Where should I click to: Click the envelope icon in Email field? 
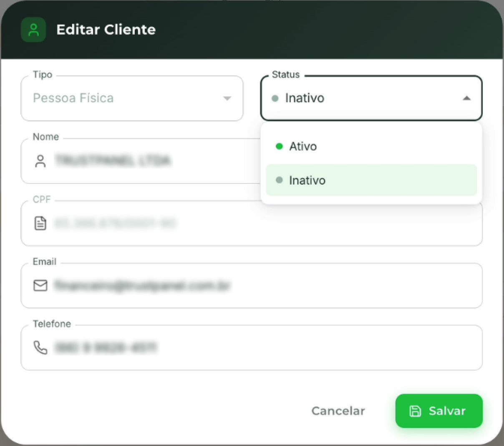coord(40,286)
